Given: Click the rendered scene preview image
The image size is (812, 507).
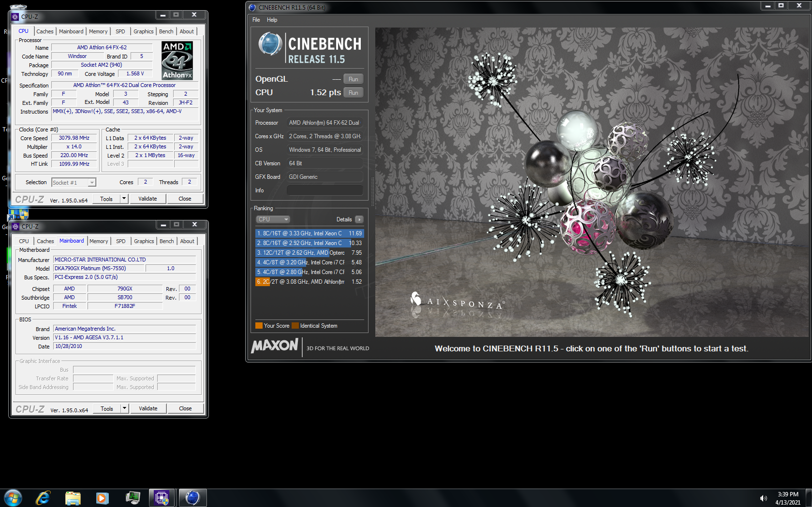Looking at the screenshot, I should tap(593, 182).
